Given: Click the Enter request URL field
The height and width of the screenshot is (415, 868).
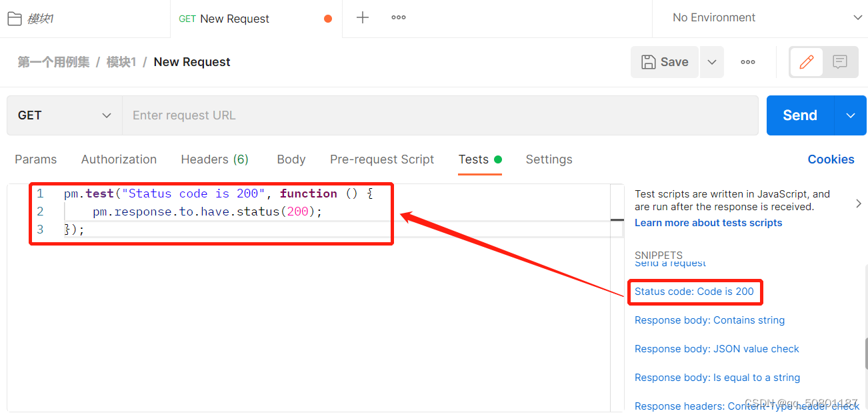Looking at the screenshot, I should pos(440,115).
